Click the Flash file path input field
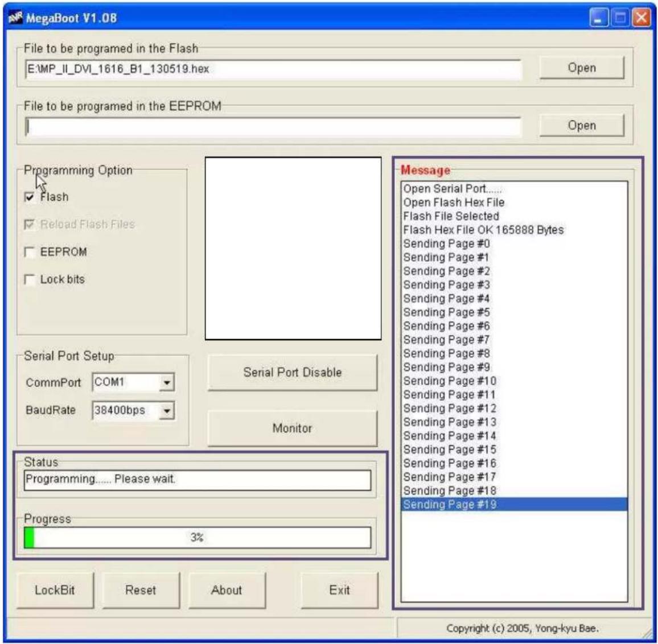658x644 pixels. pos(273,69)
